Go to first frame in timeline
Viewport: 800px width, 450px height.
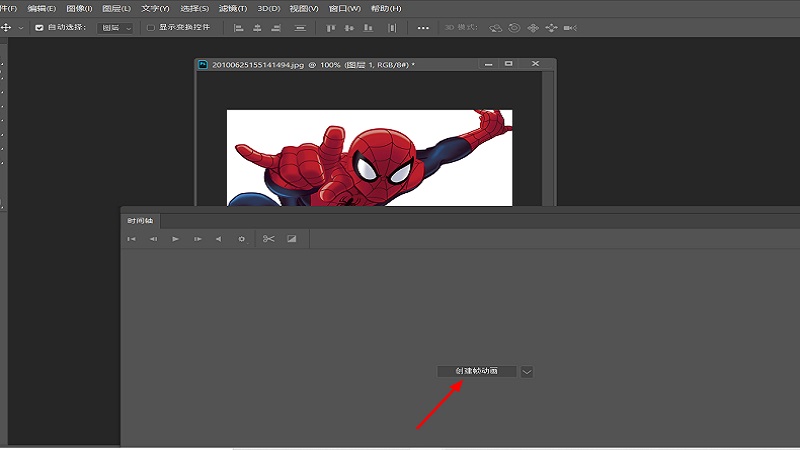coord(132,239)
